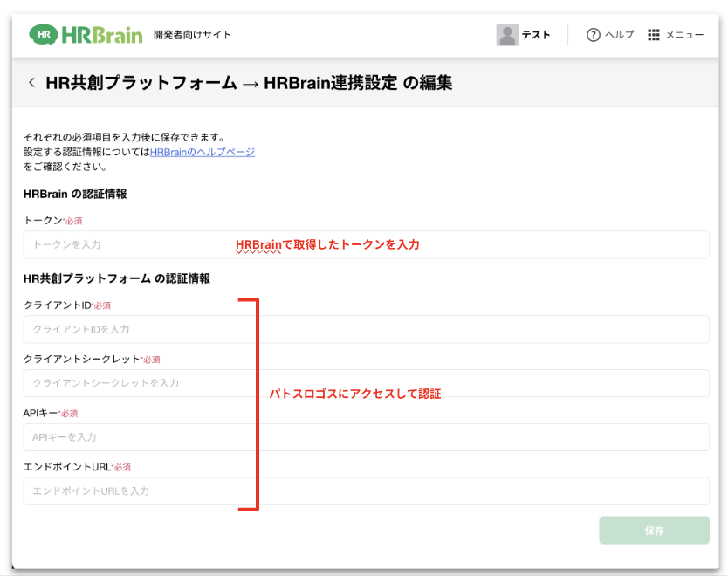The image size is (728, 576).
Task: Click the メニュー label
Action: tap(684, 35)
